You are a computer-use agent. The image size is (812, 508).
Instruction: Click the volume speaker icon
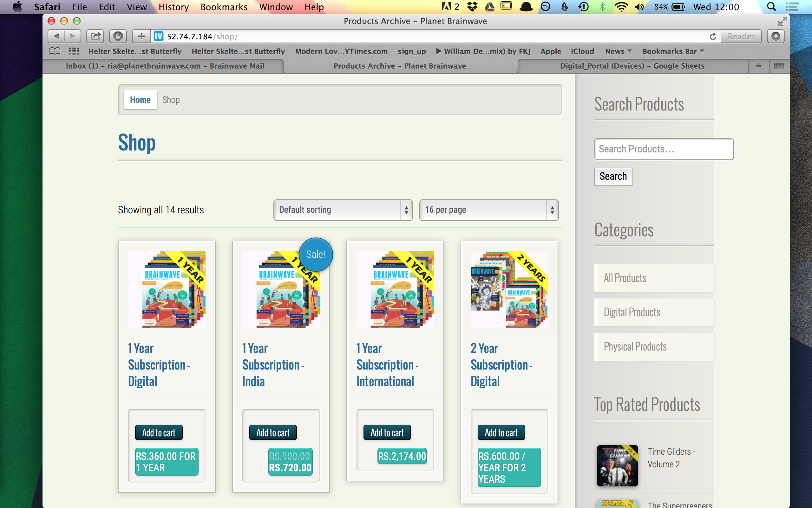[x=639, y=7]
